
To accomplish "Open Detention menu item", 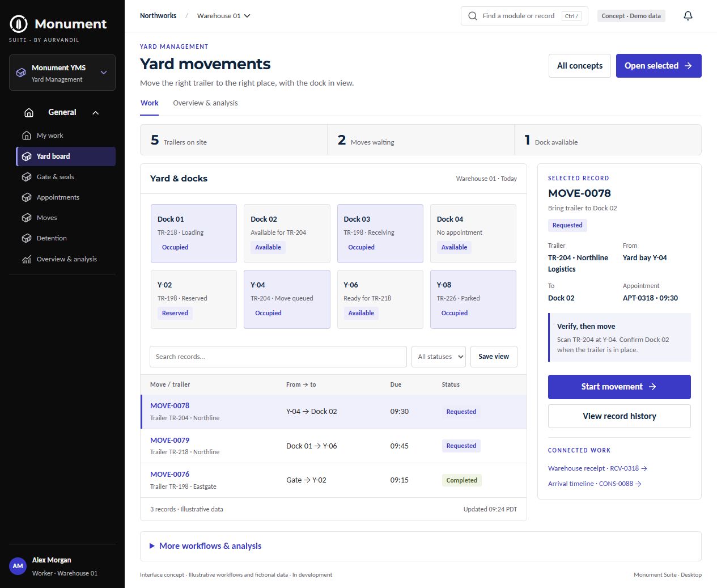I will (66, 238).
